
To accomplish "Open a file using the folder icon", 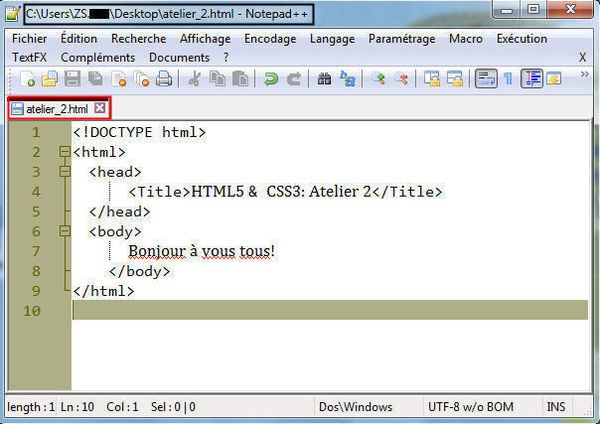I will 49,79.
